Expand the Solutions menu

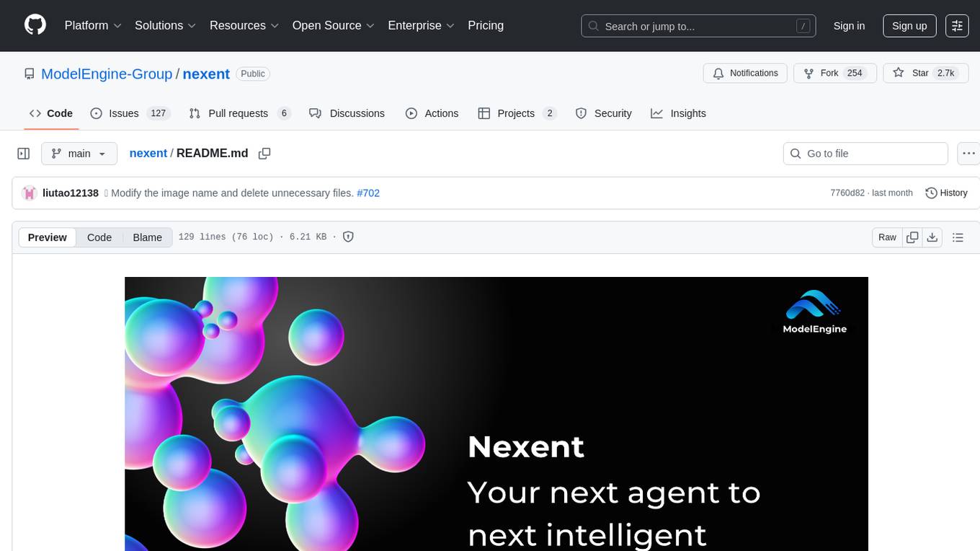[x=165, y=25]
